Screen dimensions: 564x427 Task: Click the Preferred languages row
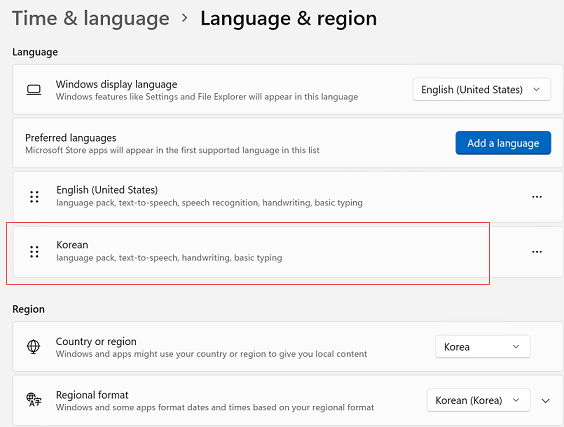point(288,143)
